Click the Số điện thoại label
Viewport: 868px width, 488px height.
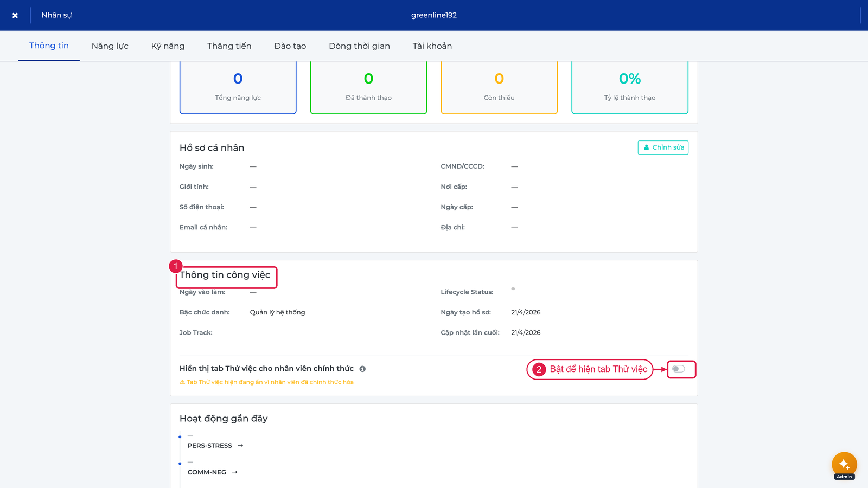(x=201, y=207)
